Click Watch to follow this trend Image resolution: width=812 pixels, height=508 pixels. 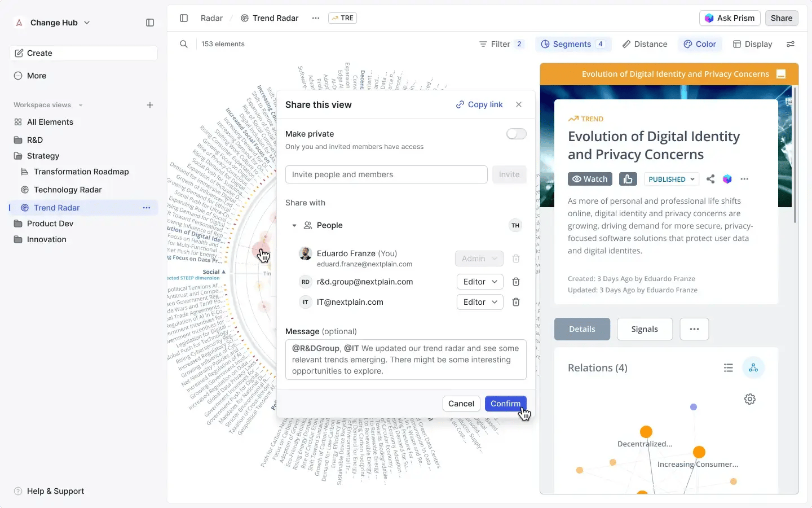(x=590, y=179)
